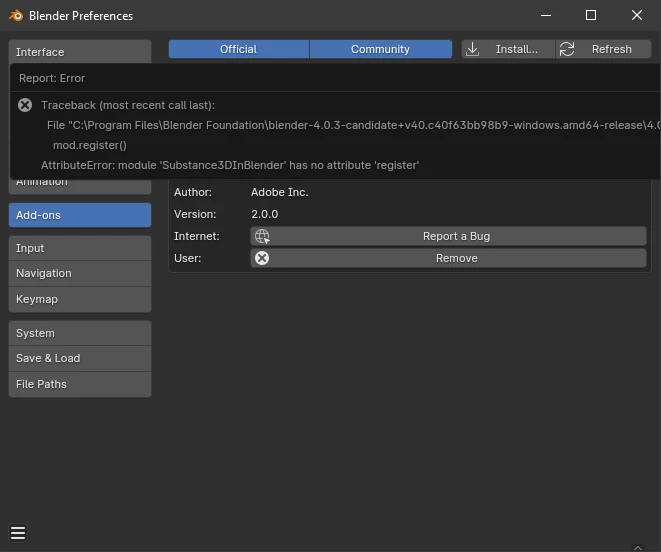Maximize the Blender Preferences window

pyautogui.click(x=591, y=16)
